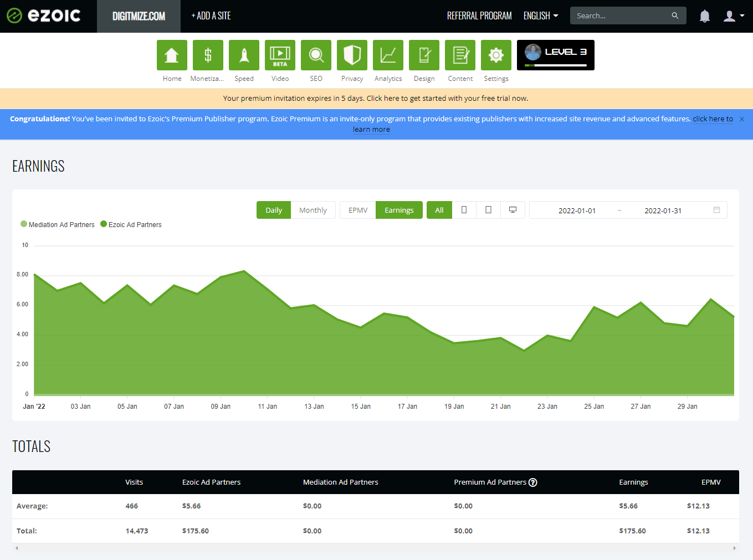Image resolution: width=753 pixels, height=560 pixels.
Task: Open the Home dashboard icon
Action: [x=172, y=55]
